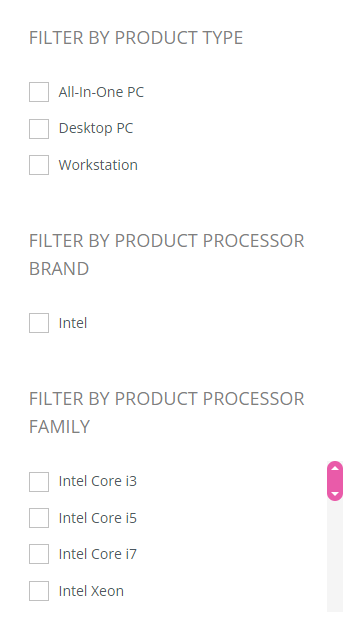
Task: Tick the Desktop PC checkbox
Action: coord(39,129)
